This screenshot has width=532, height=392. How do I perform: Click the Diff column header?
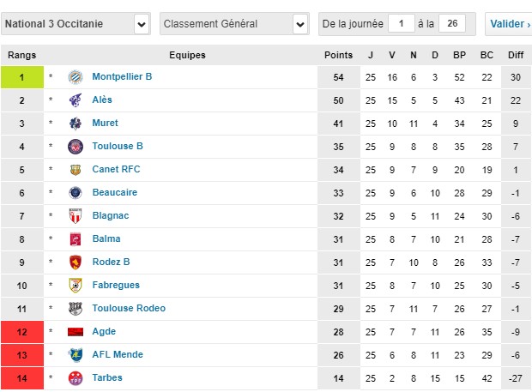(516, 56)
